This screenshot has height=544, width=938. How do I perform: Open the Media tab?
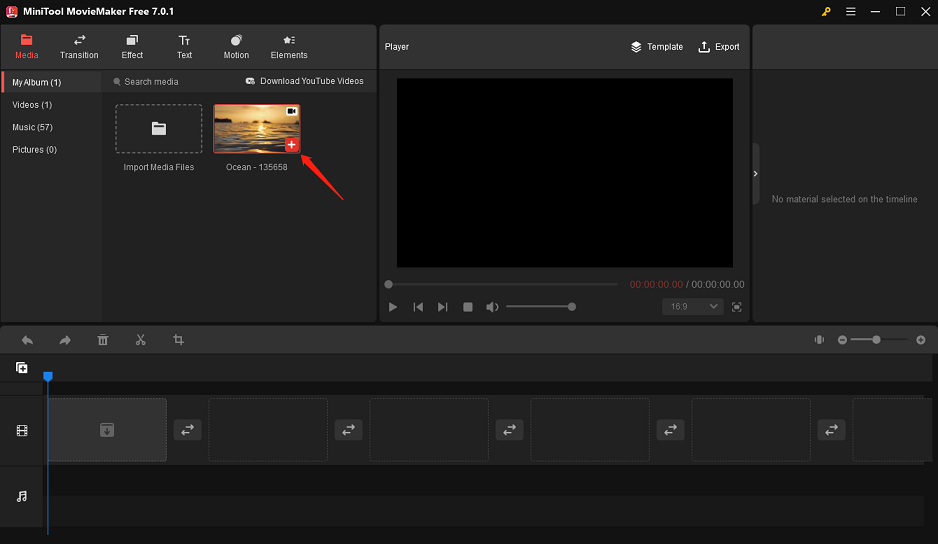(26, 47)
